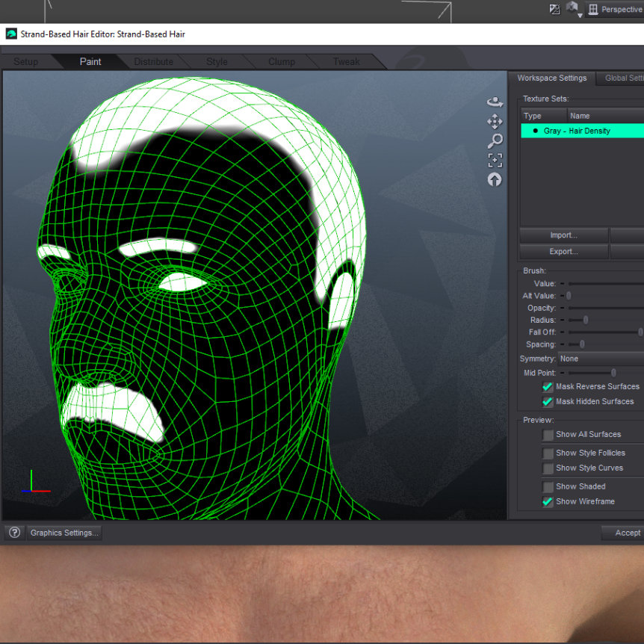
Task: Click the pan view arrows icon
Action: [x=495, y=122]
